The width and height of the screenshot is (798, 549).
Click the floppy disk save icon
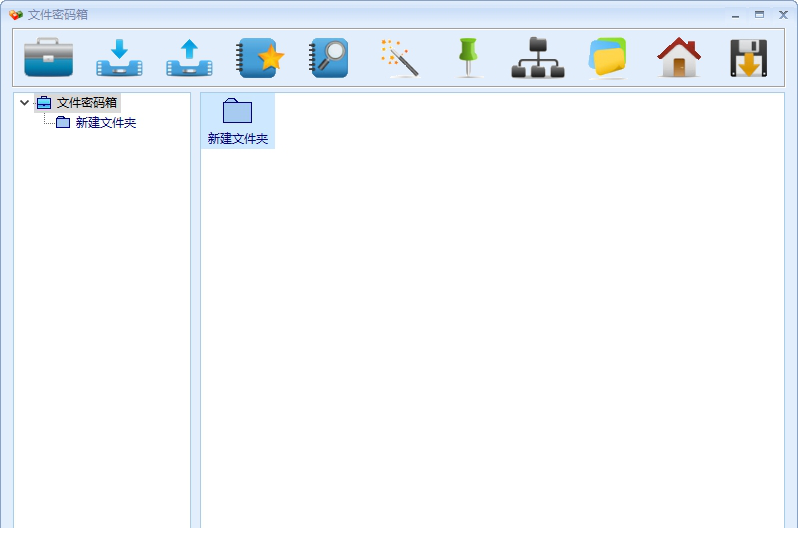[749, 57]
